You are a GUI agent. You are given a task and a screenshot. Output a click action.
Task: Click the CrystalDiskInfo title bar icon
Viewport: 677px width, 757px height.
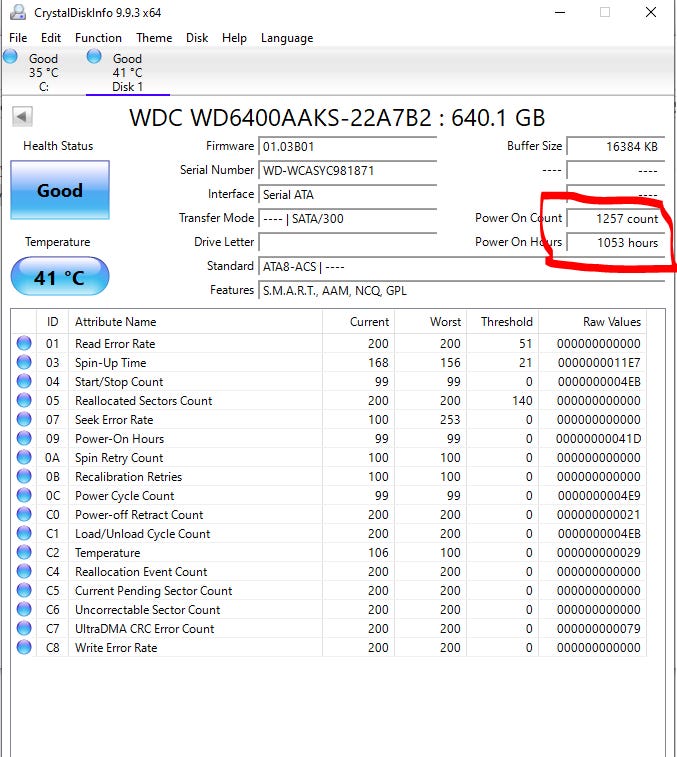tap(18, 12)
